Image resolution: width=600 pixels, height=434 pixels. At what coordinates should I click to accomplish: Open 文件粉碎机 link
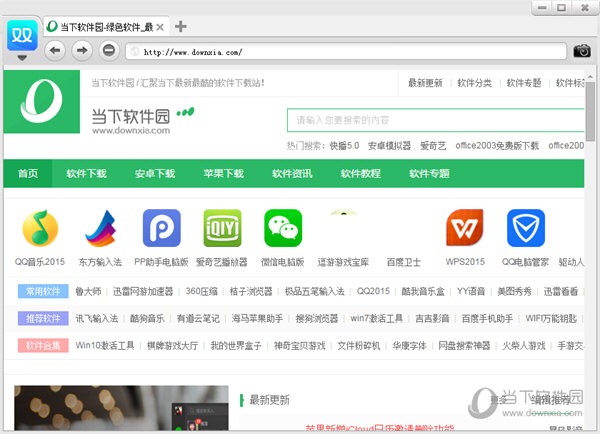pos(359,346)
